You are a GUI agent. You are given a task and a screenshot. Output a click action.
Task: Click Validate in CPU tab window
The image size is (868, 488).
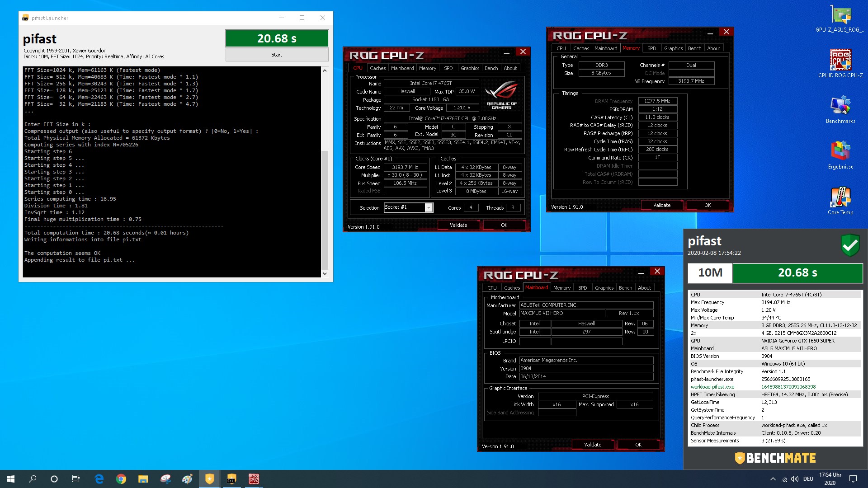click(x=458, y=225)
